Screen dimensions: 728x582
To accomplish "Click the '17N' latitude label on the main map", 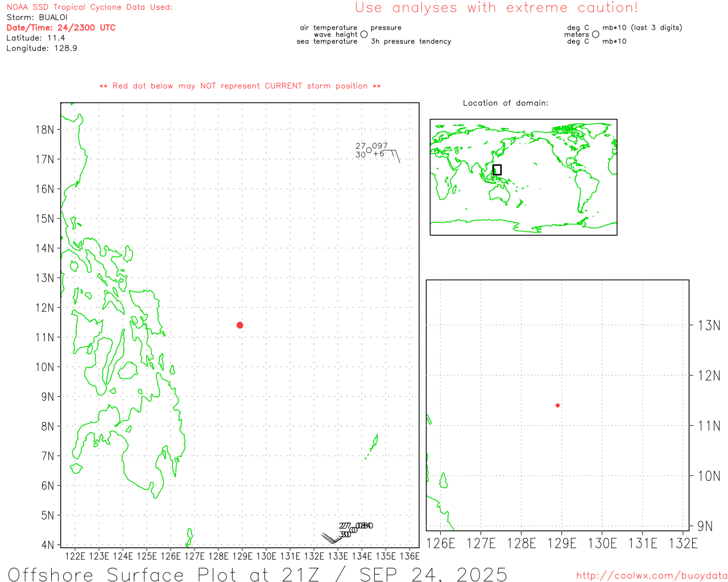I will (45, 159).
